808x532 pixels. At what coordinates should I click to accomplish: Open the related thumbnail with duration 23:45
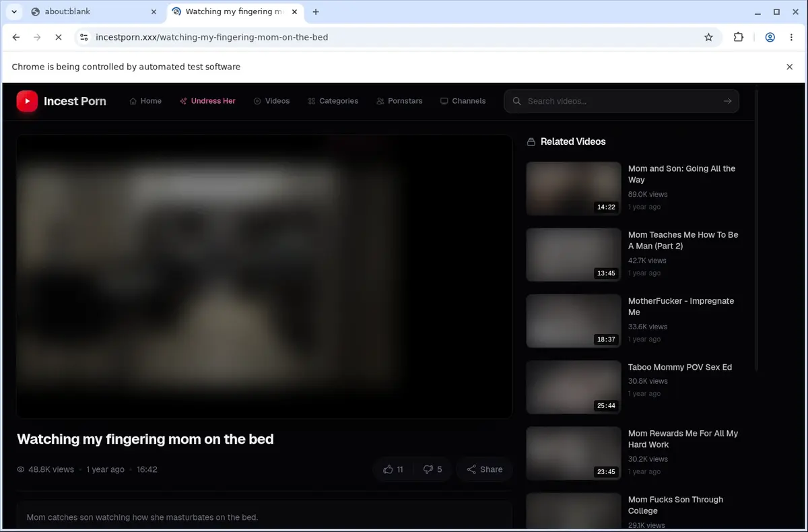[574, 453]
